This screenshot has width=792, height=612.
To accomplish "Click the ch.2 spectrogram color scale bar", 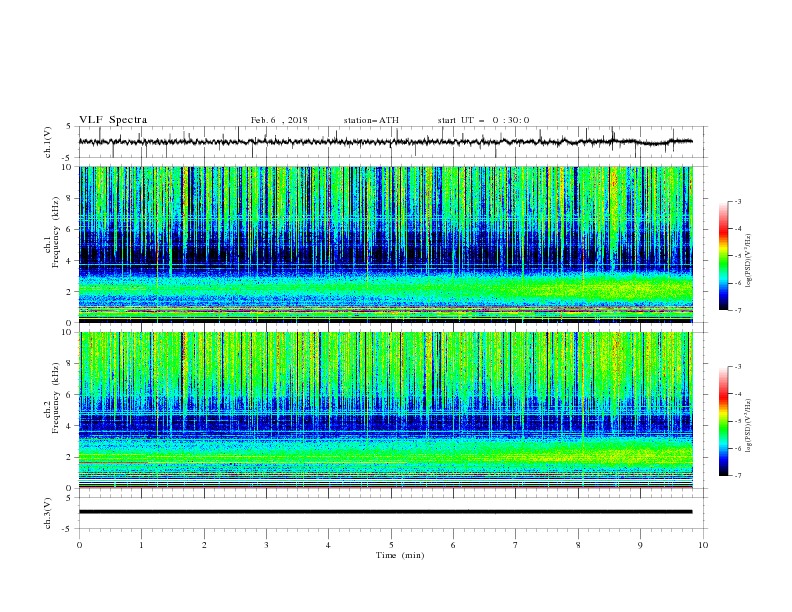I will point(723,421).
